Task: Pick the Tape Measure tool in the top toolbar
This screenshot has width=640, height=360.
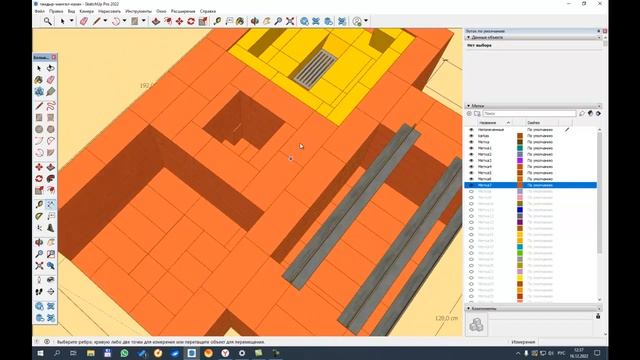Action: pyautogui.click(x=217, y=21)
